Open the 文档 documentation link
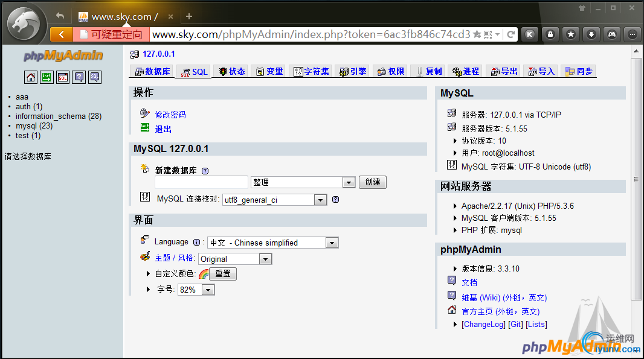Image resolution: width=644 pixels, height=359 pixels. click(469, 283)
